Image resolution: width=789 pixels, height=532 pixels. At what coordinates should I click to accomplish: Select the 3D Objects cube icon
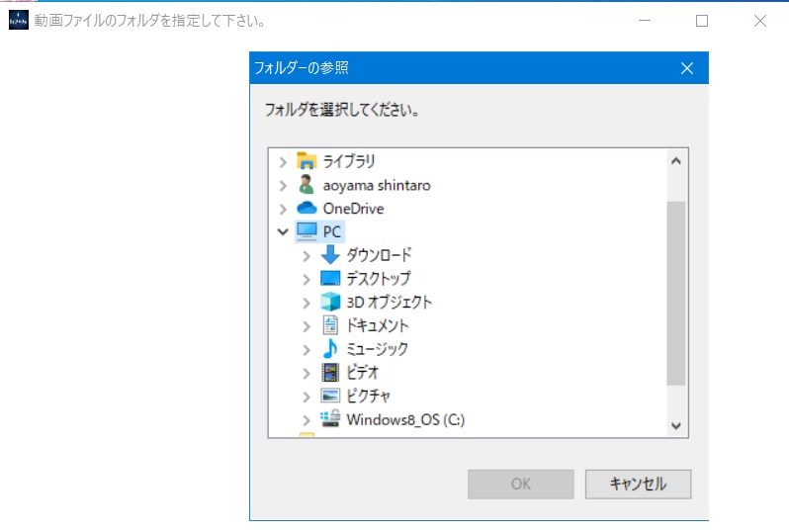click(330, 303)
